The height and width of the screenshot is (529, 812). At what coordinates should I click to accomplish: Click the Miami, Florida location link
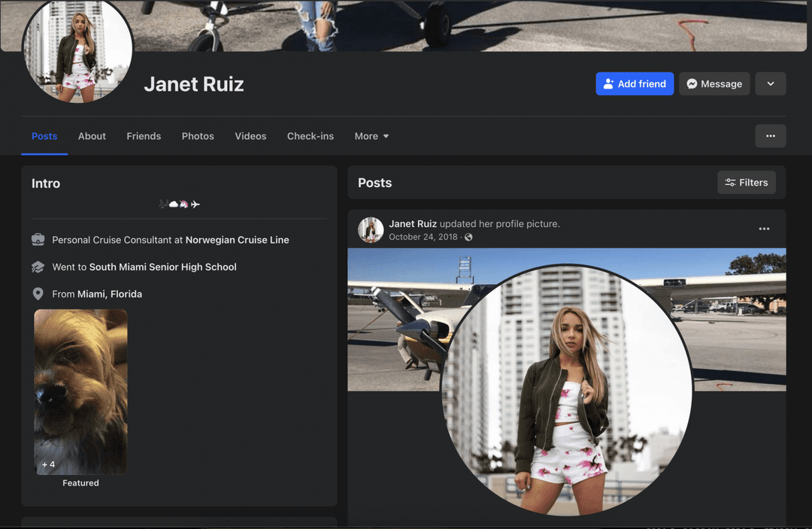pyautogui.click(x=110, y=294)
